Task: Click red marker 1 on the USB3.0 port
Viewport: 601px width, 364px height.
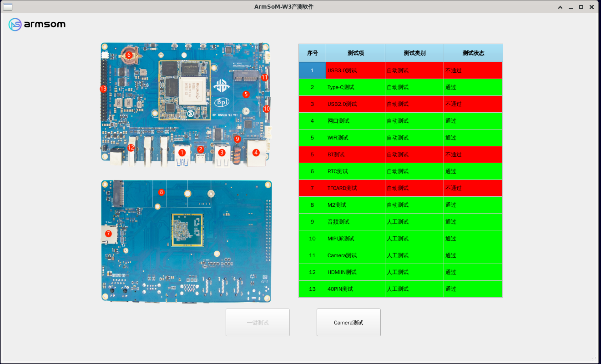Action: [182, 153]
